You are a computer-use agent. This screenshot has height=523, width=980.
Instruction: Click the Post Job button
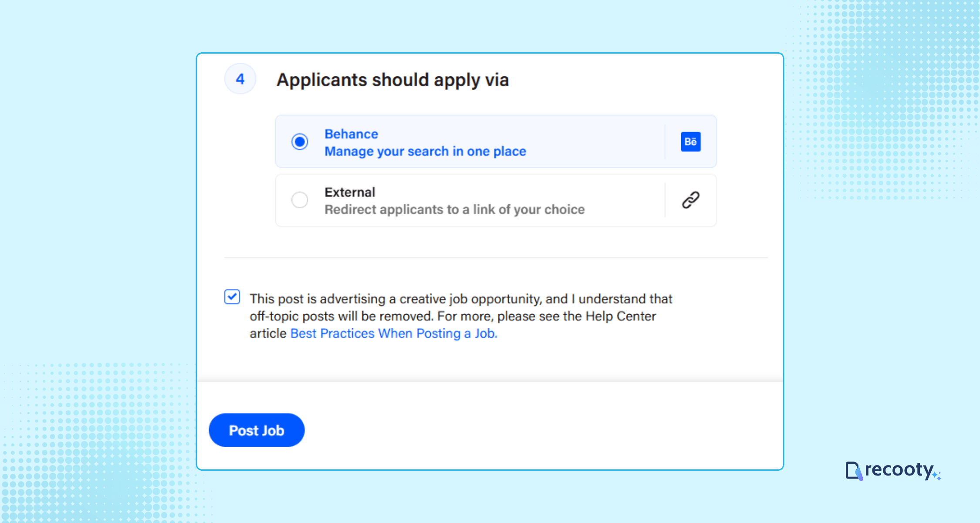(x=257, y=430)
